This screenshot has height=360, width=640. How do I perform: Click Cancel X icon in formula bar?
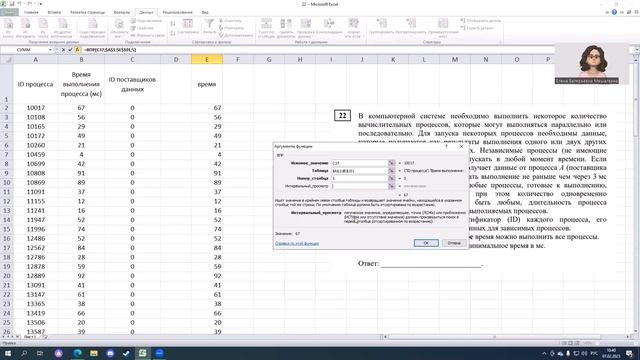[x=63, y=50]
